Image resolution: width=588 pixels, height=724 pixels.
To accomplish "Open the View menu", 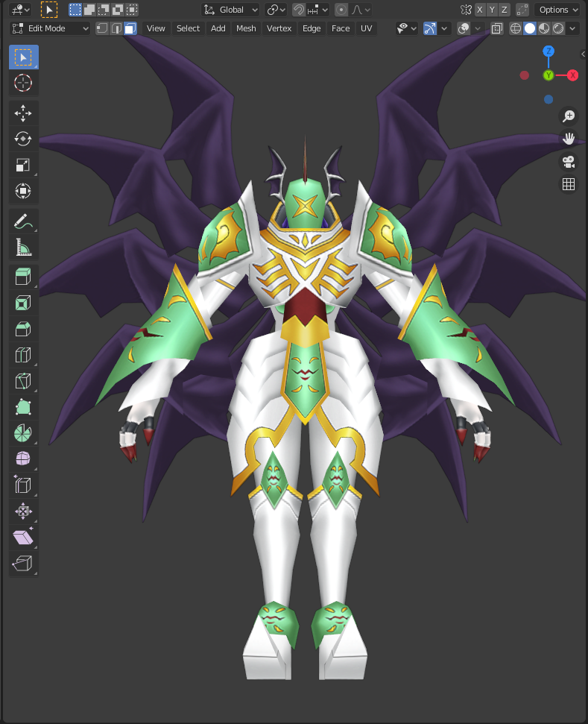I will coord(156,28).
